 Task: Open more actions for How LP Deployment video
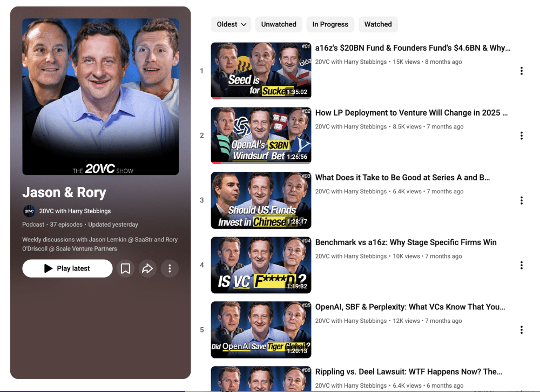(x=522, y=136)
